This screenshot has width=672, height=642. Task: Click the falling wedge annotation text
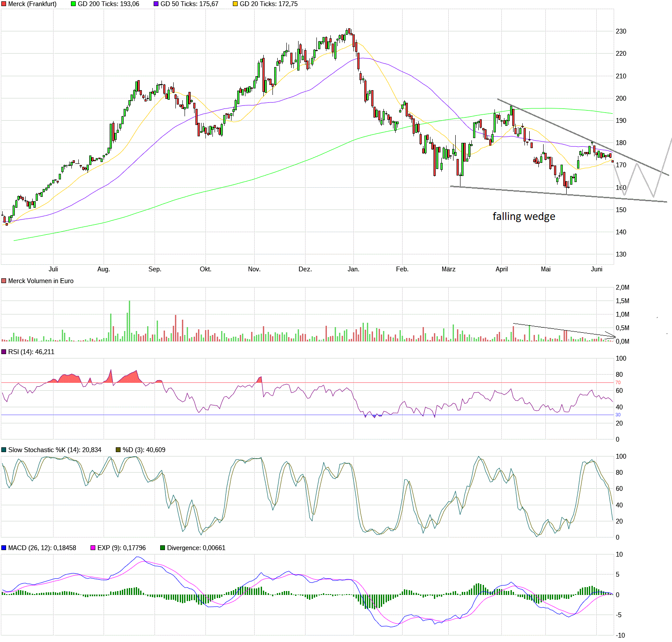tap(524, 216)
